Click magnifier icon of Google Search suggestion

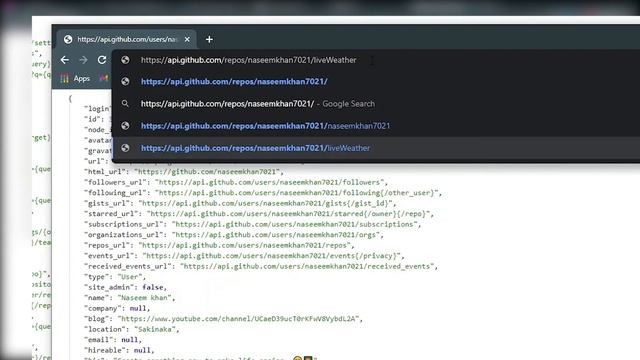125,104
